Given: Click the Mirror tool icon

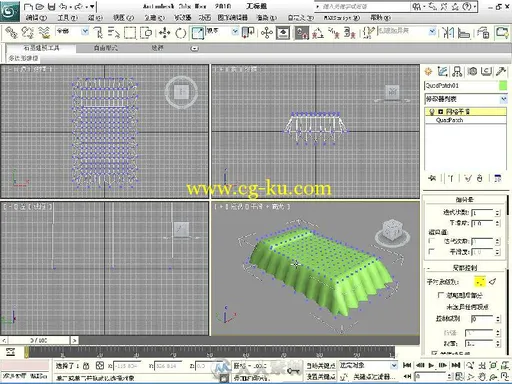Looking at the screenshot, I should (x=448, y=33).
